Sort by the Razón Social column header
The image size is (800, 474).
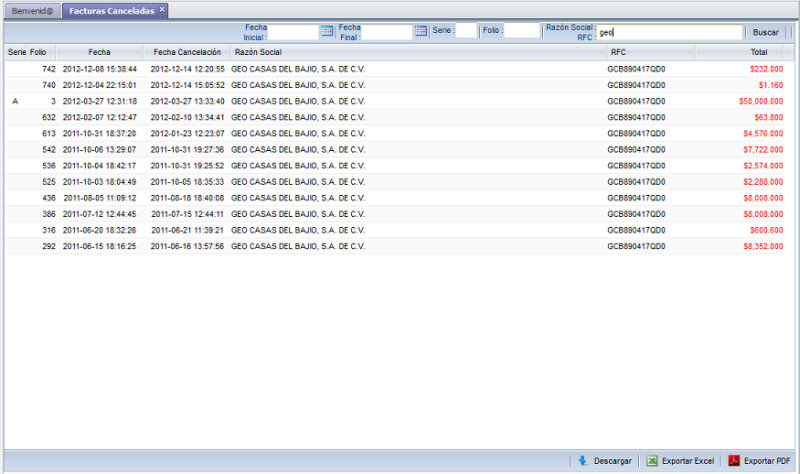click(260, 51)
